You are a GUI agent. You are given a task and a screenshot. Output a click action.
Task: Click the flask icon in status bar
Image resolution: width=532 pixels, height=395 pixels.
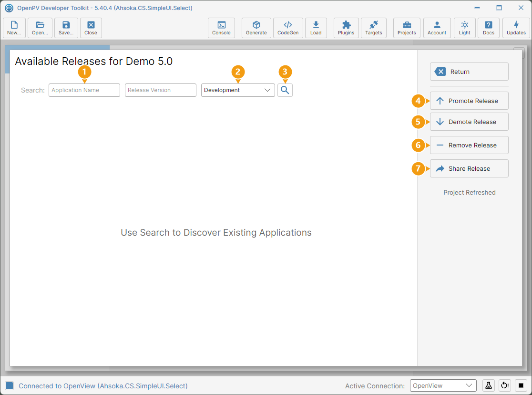pyautogui.click(x=489, y=385)
